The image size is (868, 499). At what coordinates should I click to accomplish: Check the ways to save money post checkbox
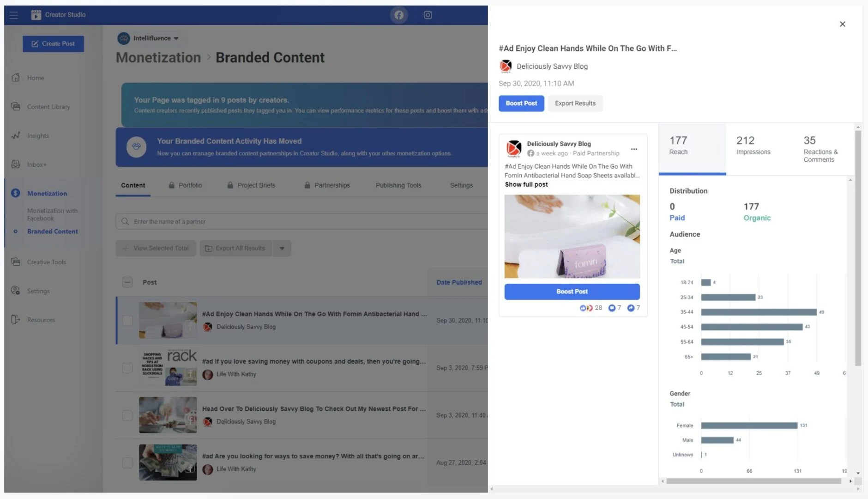[x=127, y=462]
